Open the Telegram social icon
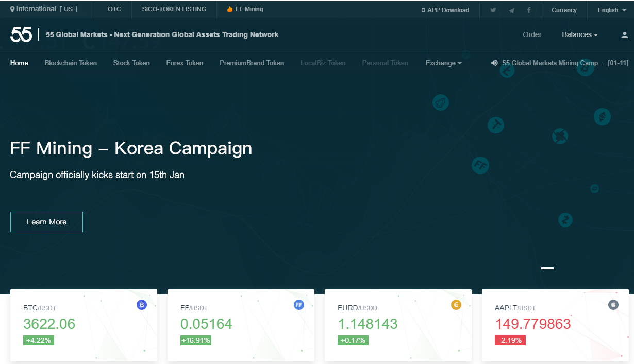 point(511,10)
